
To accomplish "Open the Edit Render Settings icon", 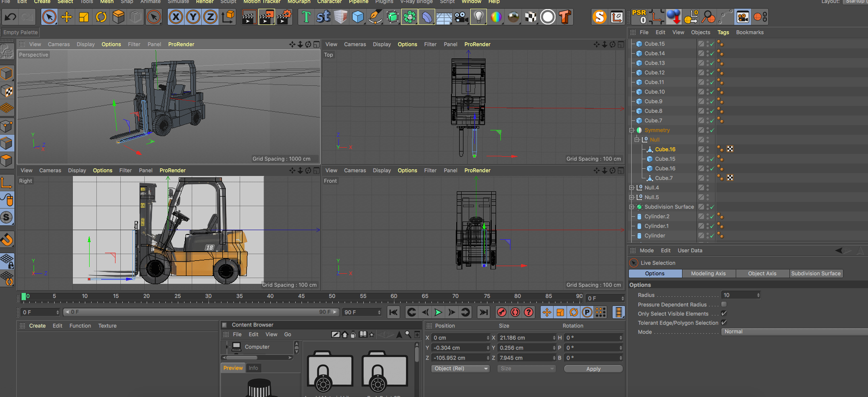I will 284,17.
